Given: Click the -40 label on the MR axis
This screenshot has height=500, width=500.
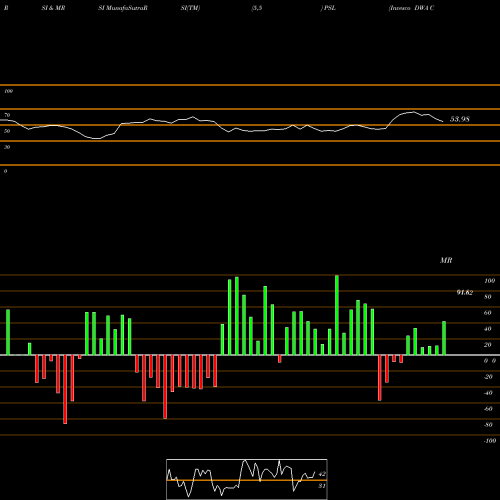Looking at the screenshot, I should tap(488, 393).
